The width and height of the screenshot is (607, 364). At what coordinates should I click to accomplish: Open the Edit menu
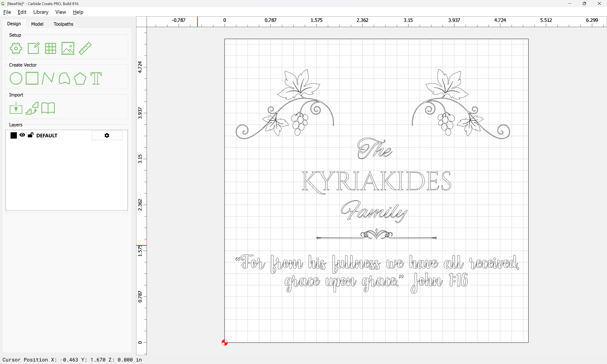tap(22, 12)
